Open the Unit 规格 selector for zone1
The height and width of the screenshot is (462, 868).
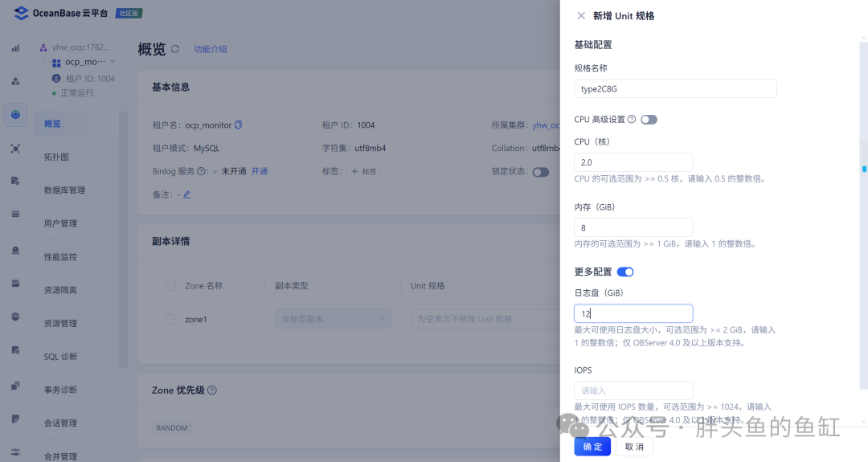point(485,319)
